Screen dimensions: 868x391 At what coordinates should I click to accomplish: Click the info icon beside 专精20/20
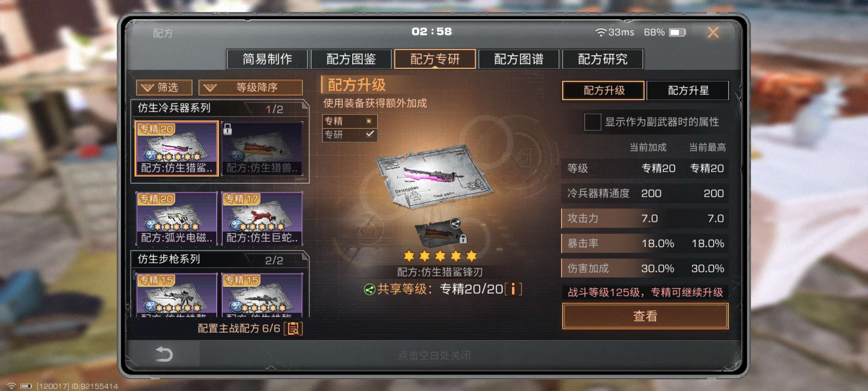[513, 289]
